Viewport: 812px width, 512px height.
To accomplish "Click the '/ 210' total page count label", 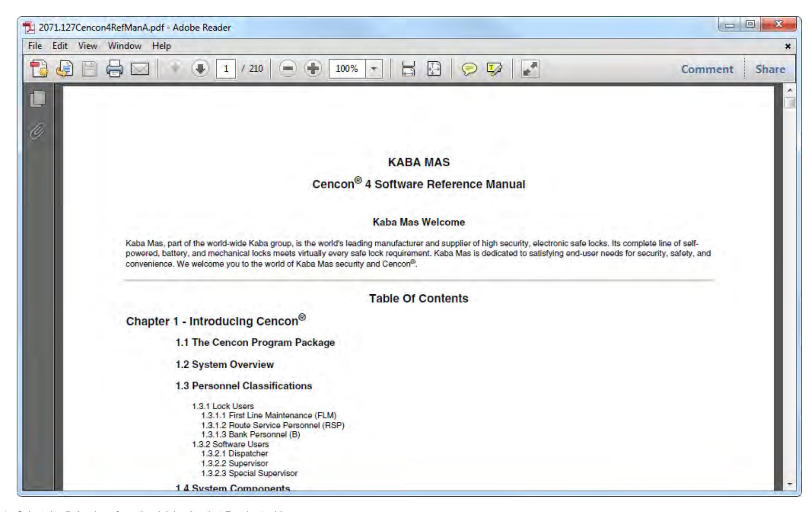I will [252, 69].
